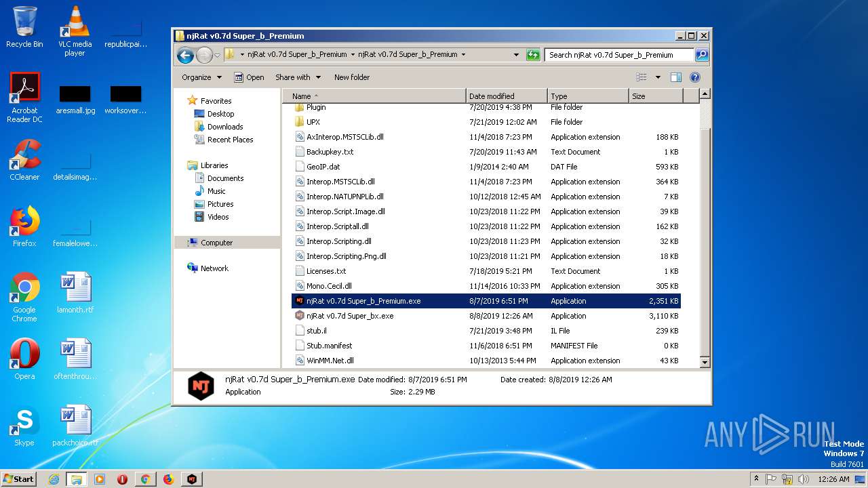The width and height of the screenshot is (868, 488).
Task: Click the New folder button
Action: [x=352, y=77]
